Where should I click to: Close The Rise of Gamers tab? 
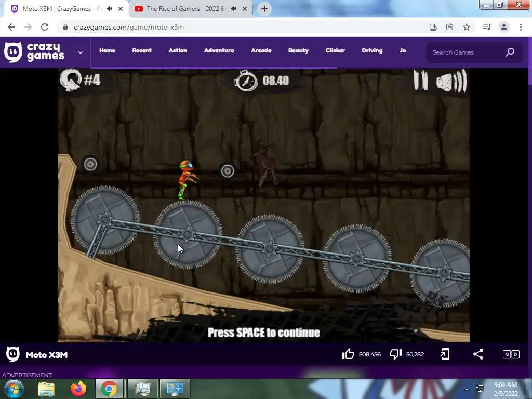[245, 9]
